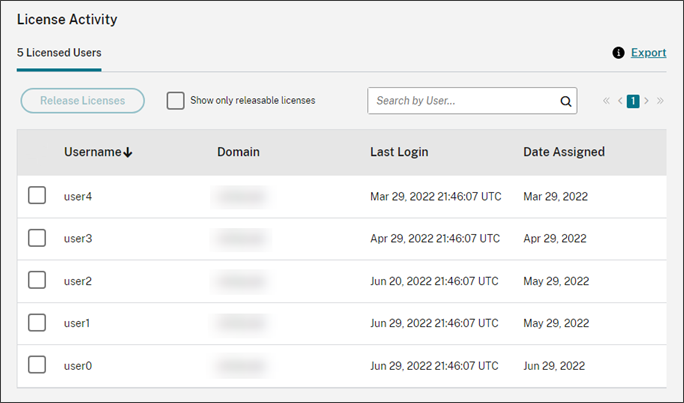Check the user0 checkbox
This screenshot has height=403, width=684.
(x=37, y=365)
